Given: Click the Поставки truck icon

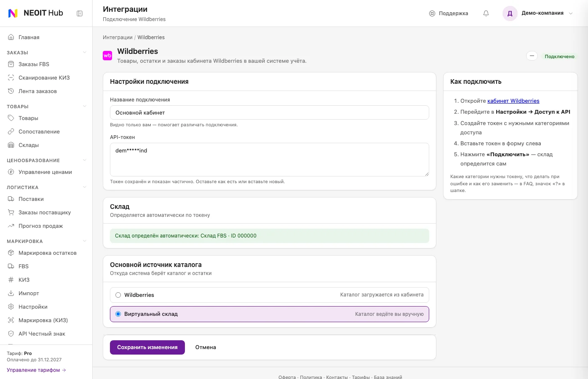Looking at the screenshot, I should point(11,199).
